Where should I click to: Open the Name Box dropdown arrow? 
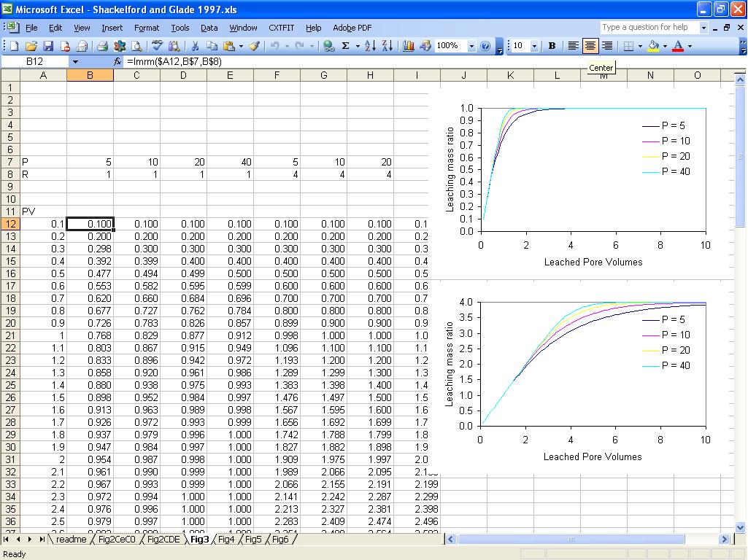[x=74, y=62]
